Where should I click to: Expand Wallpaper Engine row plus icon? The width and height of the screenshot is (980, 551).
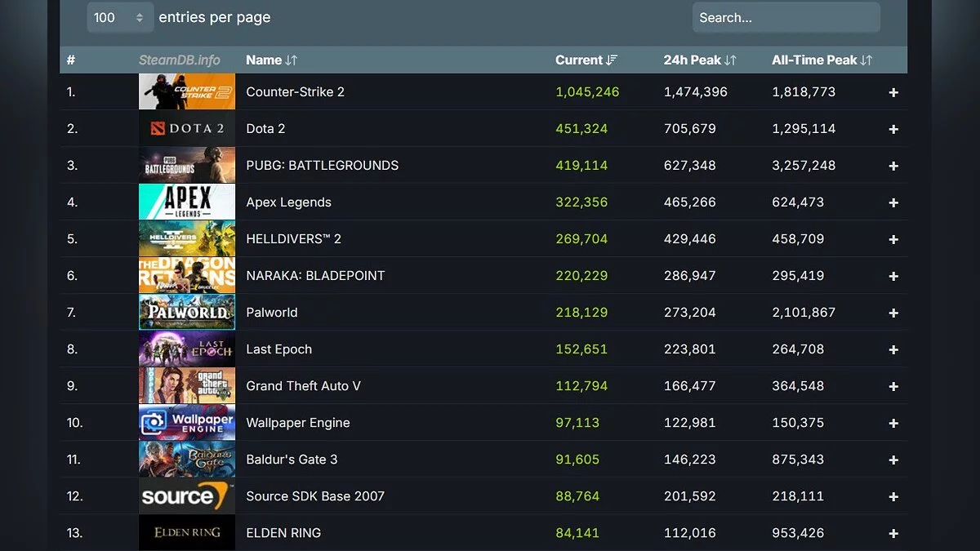tap(893, 423)
